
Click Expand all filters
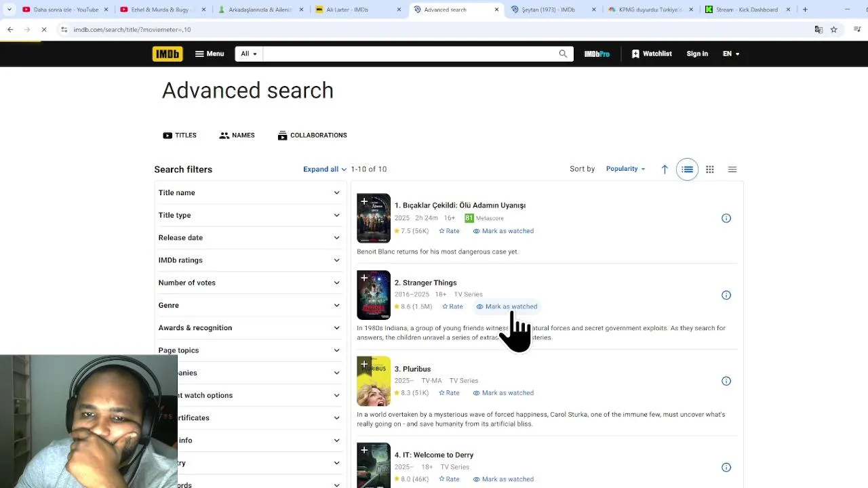pos(325,169)
